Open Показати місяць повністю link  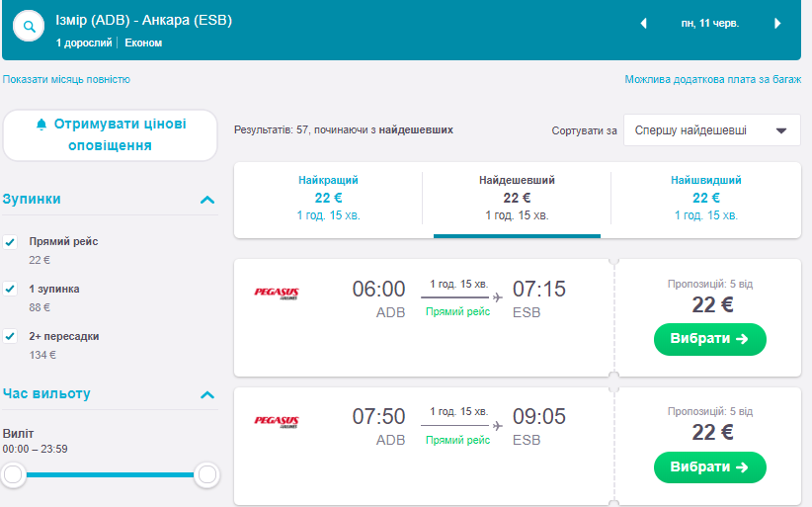coord(66,79)
